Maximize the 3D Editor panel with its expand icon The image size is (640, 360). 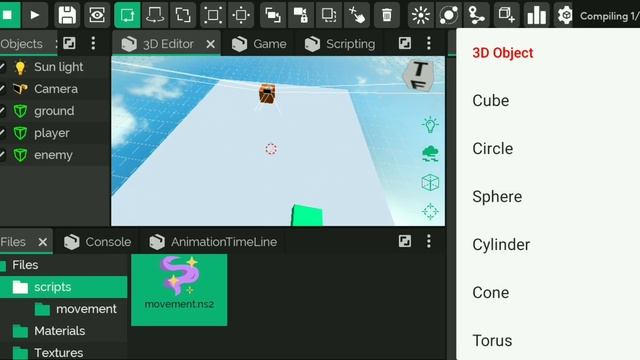(405, 43)
